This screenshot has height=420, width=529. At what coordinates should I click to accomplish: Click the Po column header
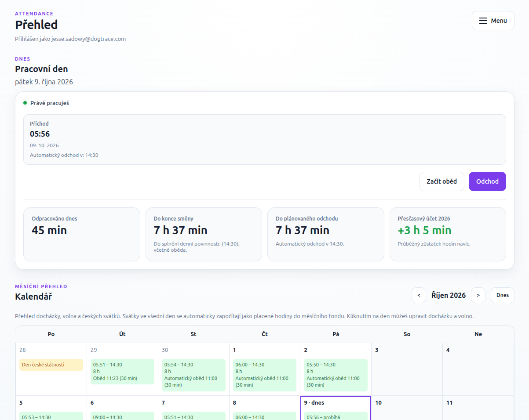point(51,334)
